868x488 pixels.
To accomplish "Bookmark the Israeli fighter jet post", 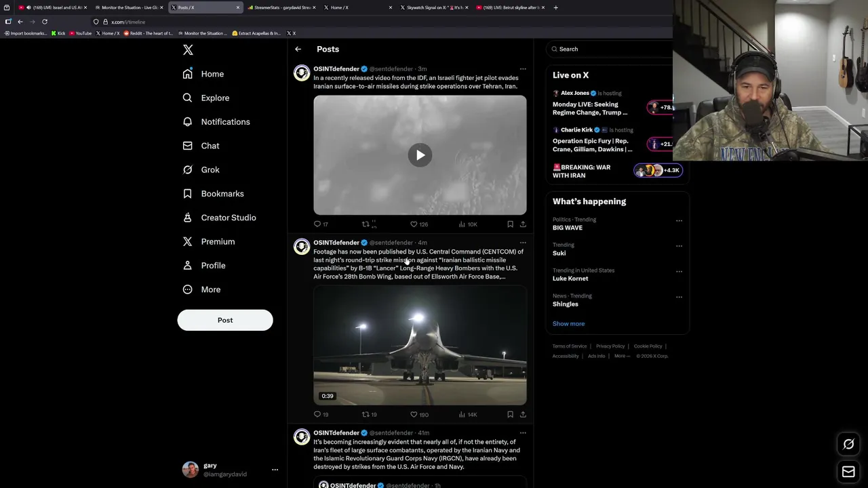I will 510,224.
